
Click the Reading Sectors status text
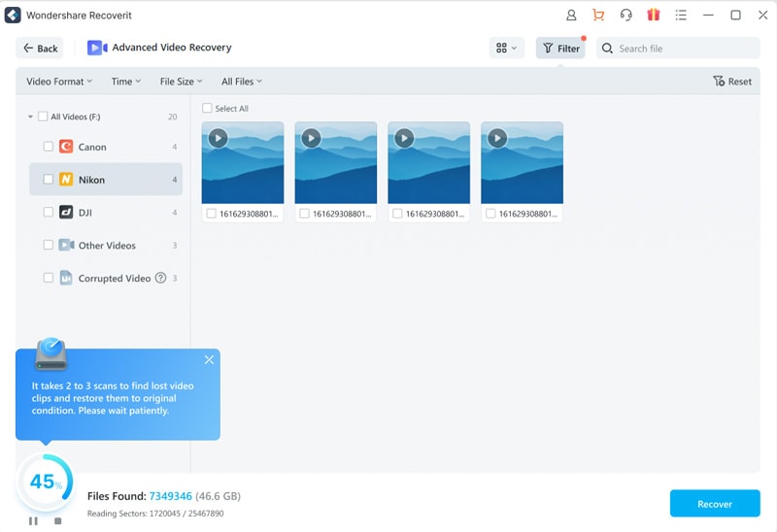[x=155, y=514]
